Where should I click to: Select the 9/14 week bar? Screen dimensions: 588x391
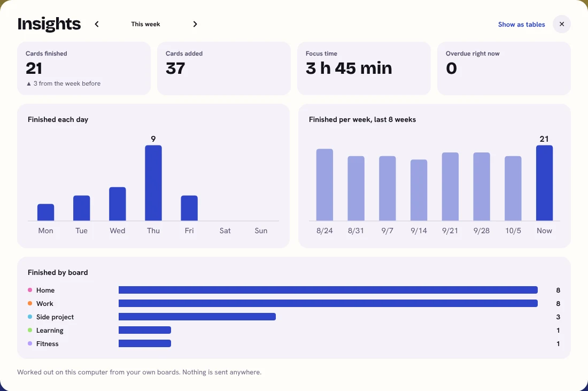419,190
